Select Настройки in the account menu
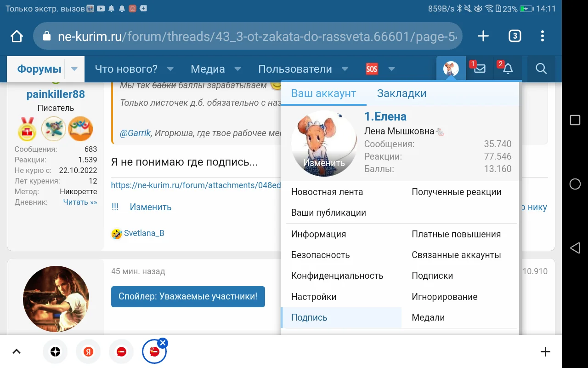588x368 pixels. click(x=314, y=296)
